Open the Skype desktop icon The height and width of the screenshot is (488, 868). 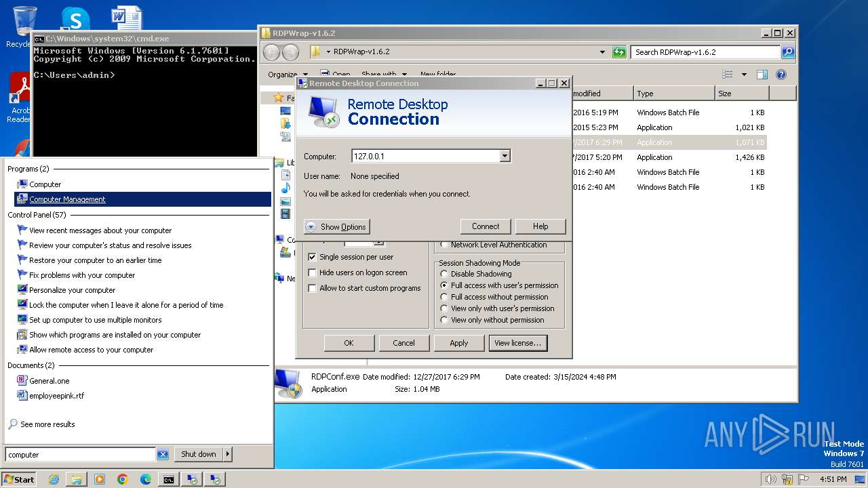75,19
